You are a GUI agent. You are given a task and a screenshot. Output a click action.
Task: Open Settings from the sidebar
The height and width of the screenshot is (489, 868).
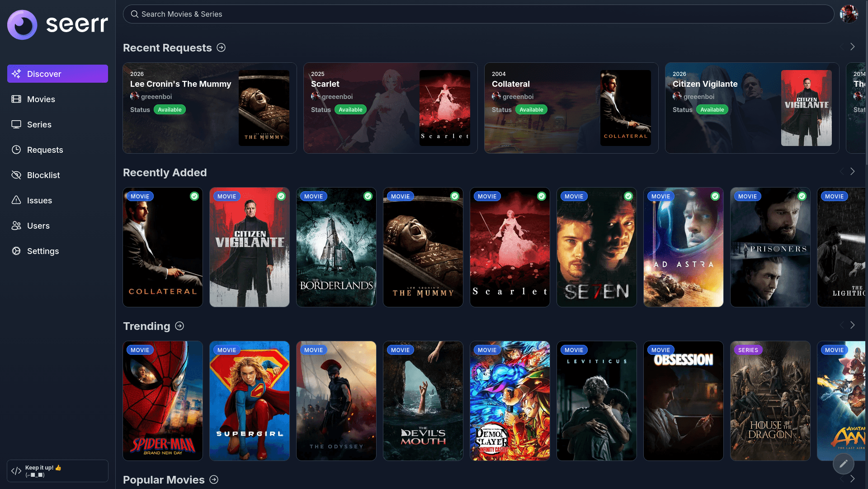57,251
